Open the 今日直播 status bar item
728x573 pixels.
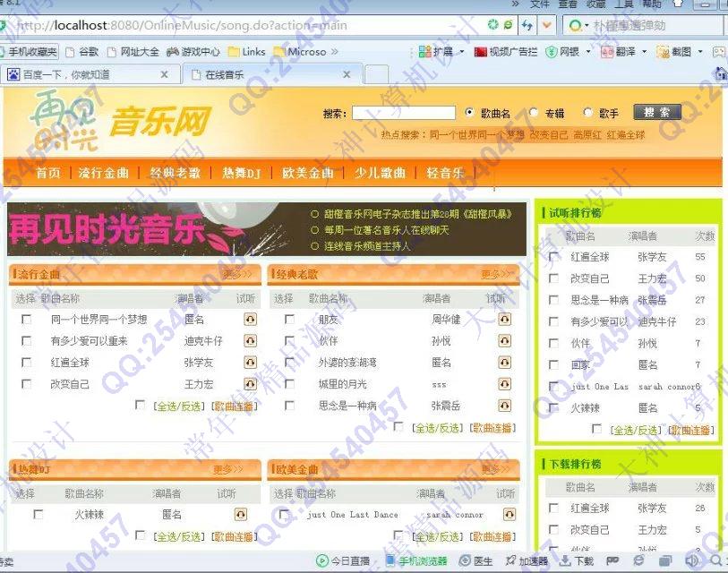click(343, 561)
